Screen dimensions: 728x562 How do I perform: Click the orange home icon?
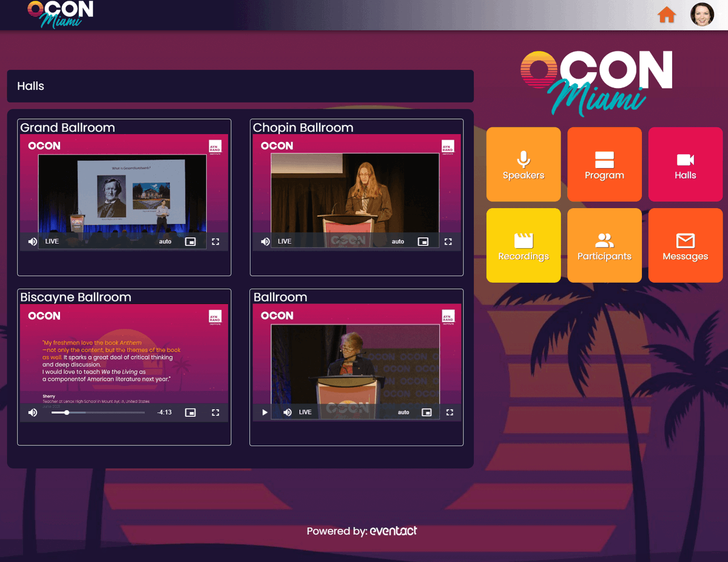coord(666,15)
